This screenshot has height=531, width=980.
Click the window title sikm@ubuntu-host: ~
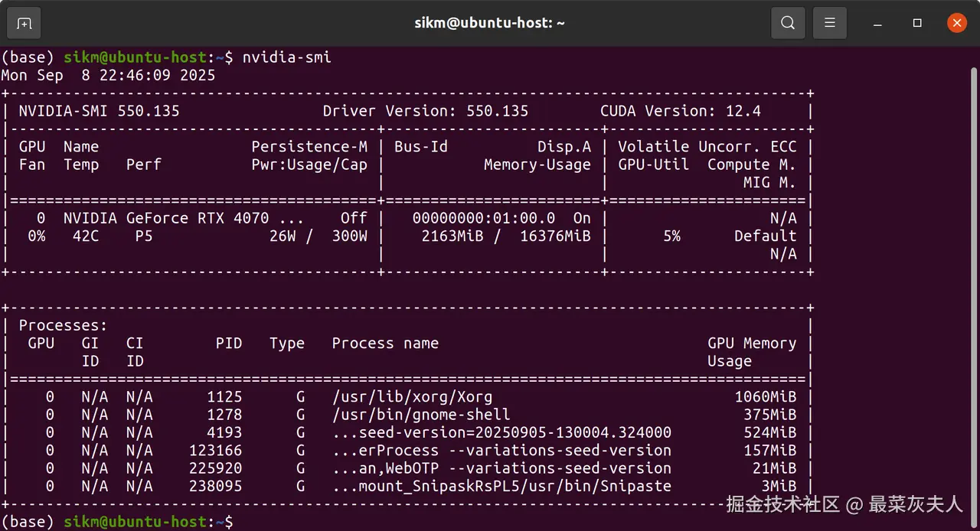(x=489, y=23)
